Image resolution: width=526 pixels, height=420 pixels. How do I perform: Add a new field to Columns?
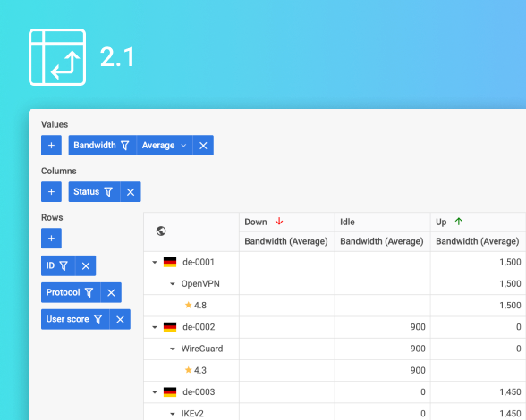click(x=51, y=192)
